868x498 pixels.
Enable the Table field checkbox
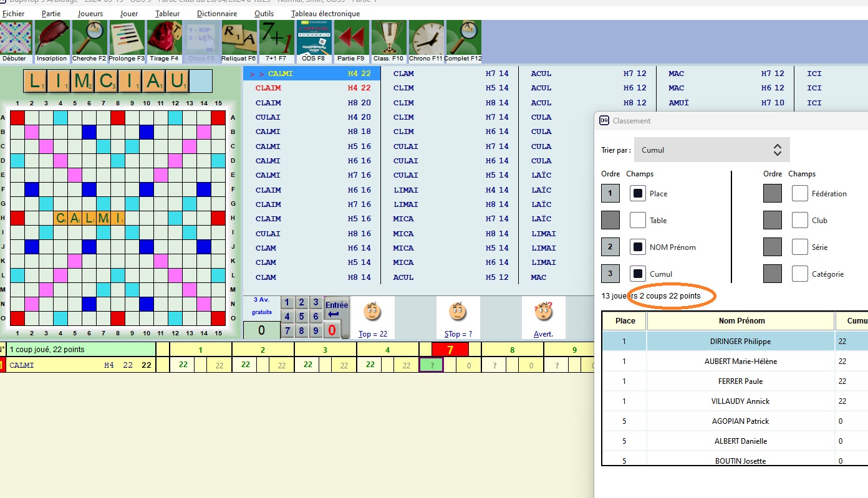click(x=638, y=220)
